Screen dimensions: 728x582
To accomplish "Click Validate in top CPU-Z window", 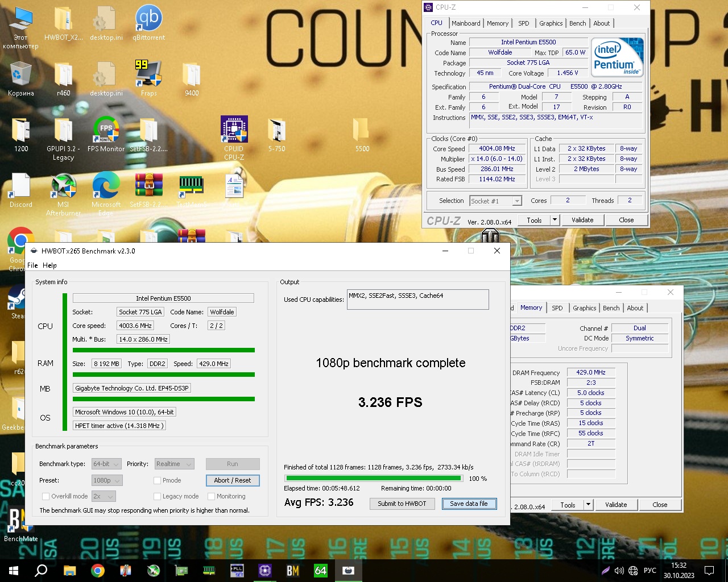I will [582, 220].
